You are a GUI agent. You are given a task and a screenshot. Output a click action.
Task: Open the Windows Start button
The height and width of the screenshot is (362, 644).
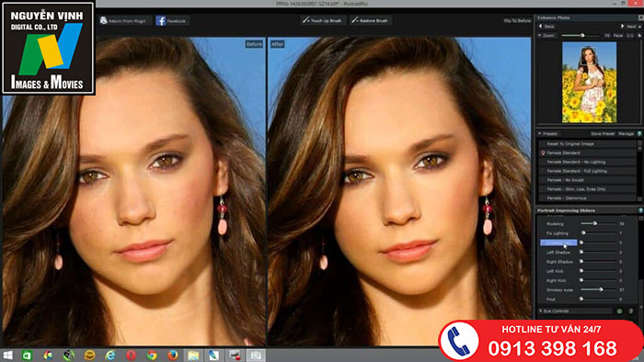(7, 356)
